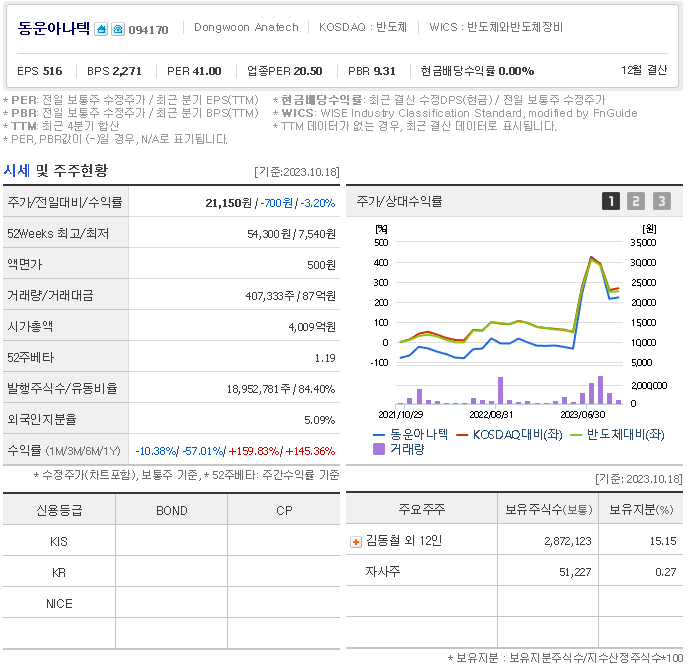The width and height of the screenshot is (690, 672).
Task: Switch chart to view 3
Action: [x=662, y=202]
